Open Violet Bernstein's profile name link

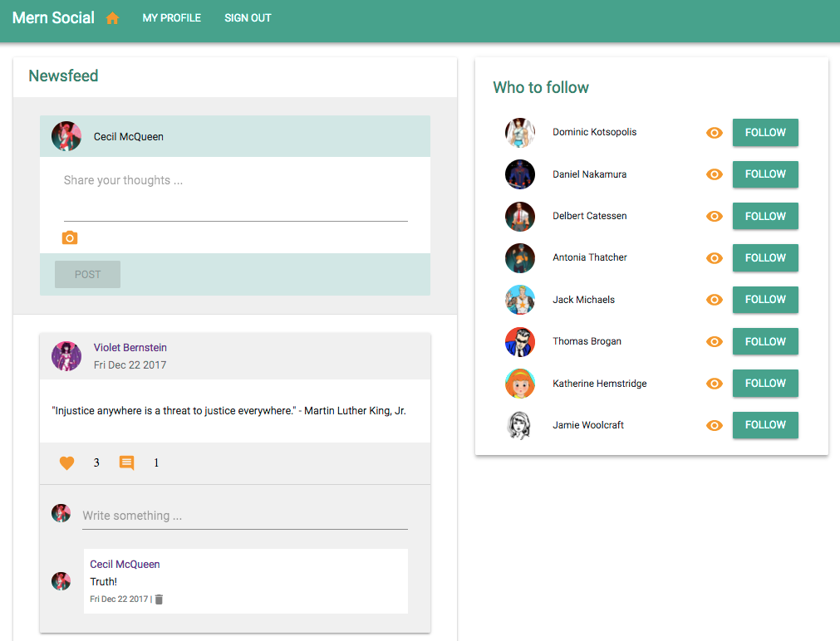pyautogui.click(x=130, y=348)
